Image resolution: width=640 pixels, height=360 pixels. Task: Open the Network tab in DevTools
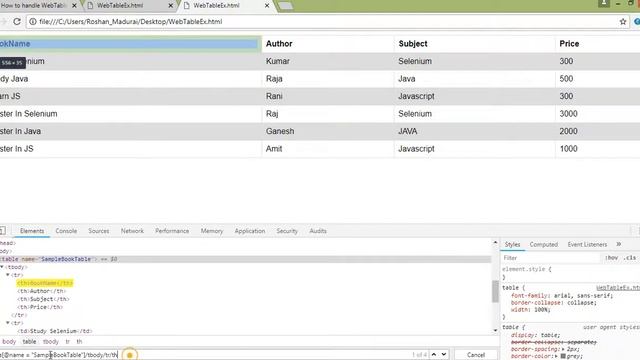(x=132, y=231)
